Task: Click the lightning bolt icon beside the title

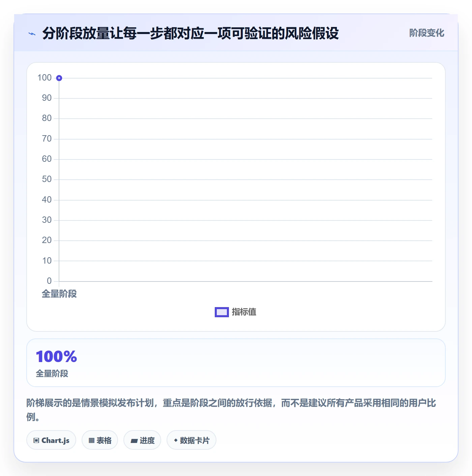Action: (32, 34)
